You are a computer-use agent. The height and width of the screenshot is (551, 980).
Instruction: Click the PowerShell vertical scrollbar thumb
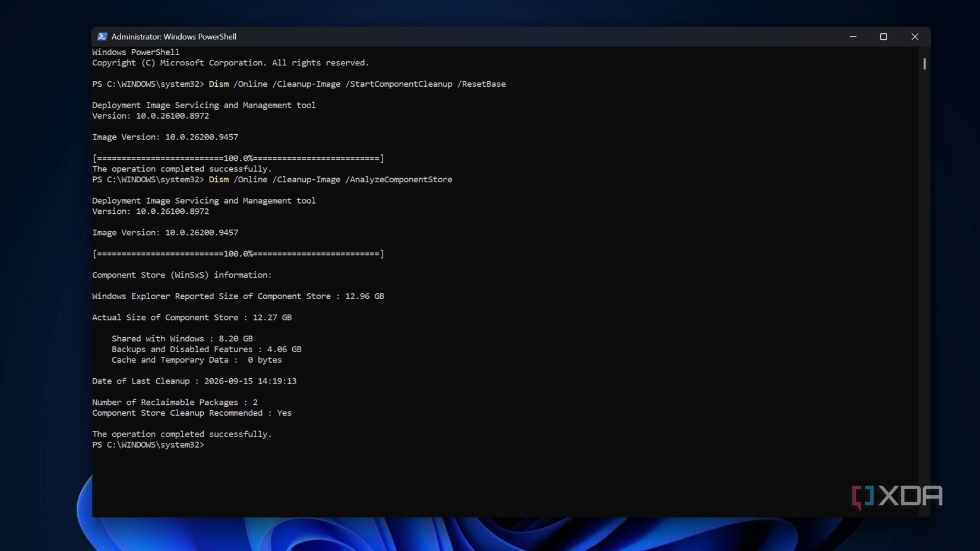(924, 63)
